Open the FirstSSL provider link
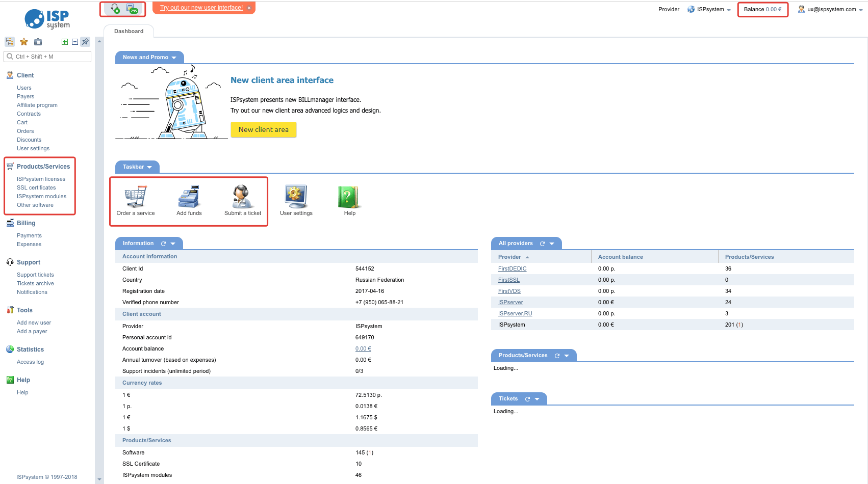Screen dimensions: 868x484 coord(508,280)
